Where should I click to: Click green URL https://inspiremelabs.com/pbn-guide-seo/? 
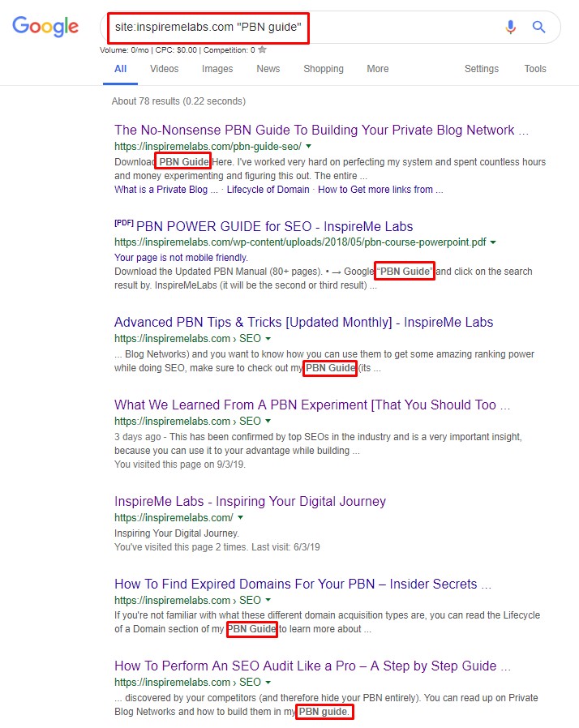coord(208,146)
